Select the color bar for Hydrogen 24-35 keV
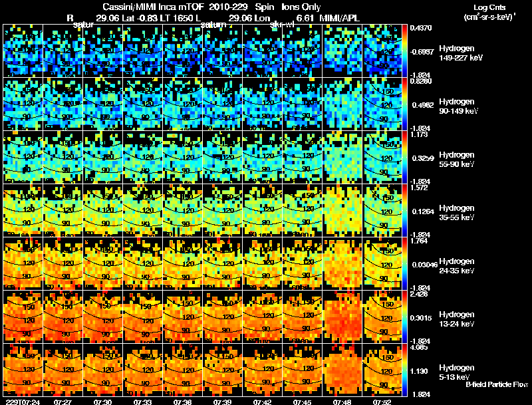The height and width of the screenshot is (405, 532). (405, 264)
